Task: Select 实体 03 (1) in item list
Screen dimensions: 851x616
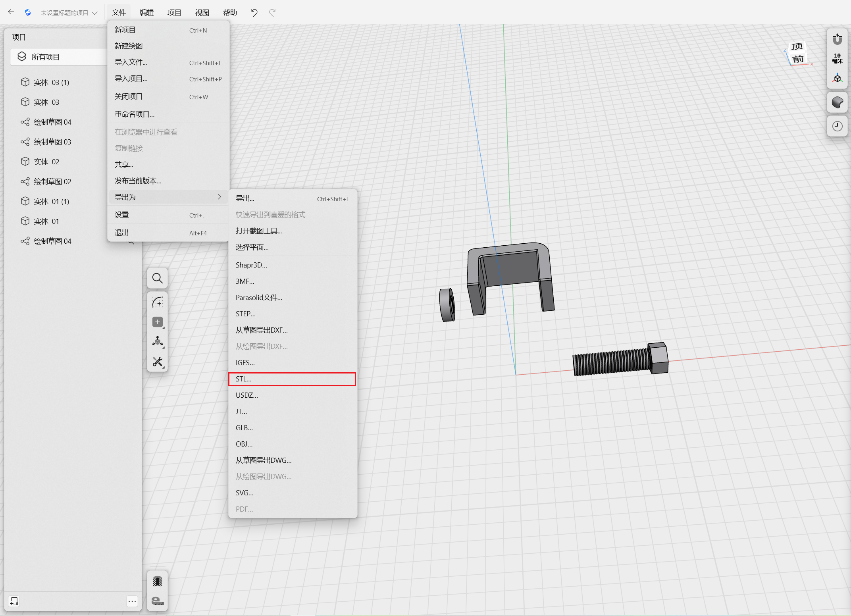Action: click(52, 82)
